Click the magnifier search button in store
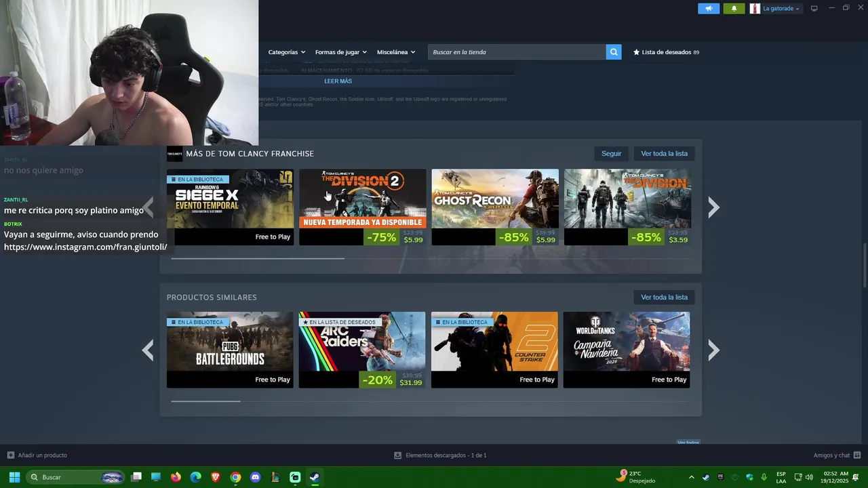 [614, 52]
